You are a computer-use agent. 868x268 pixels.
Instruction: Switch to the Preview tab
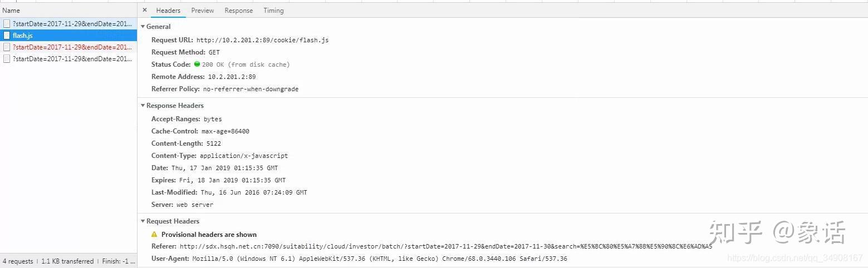coord(203,11)
